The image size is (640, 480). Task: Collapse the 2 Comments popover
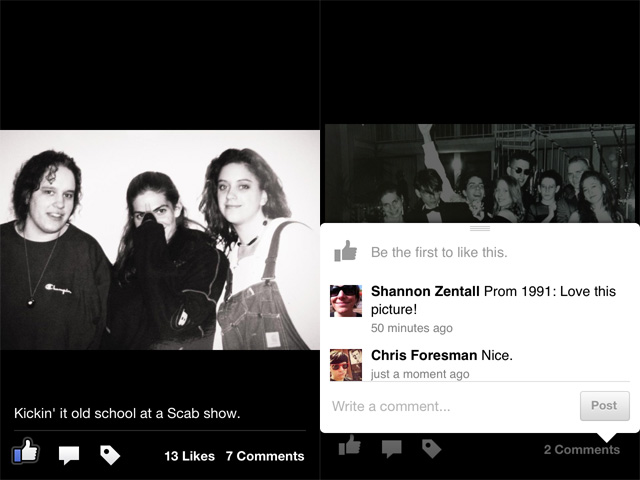pyautogui.click(x=582, y=449)
